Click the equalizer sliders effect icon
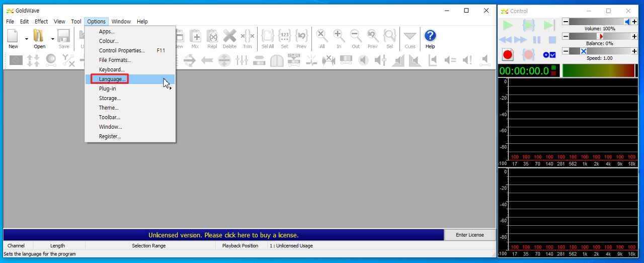 pyautogui.click(x=242, y=60)
